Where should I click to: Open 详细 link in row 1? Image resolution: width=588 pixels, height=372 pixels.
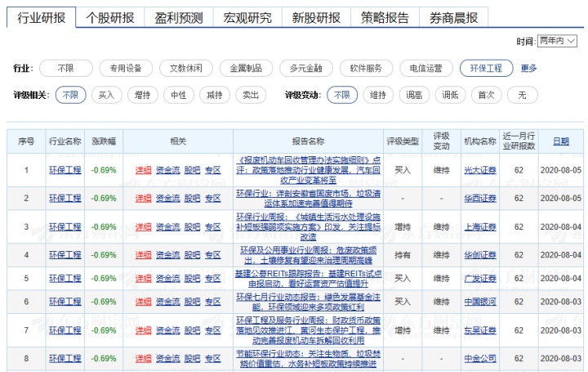click(x=144, y=171)
